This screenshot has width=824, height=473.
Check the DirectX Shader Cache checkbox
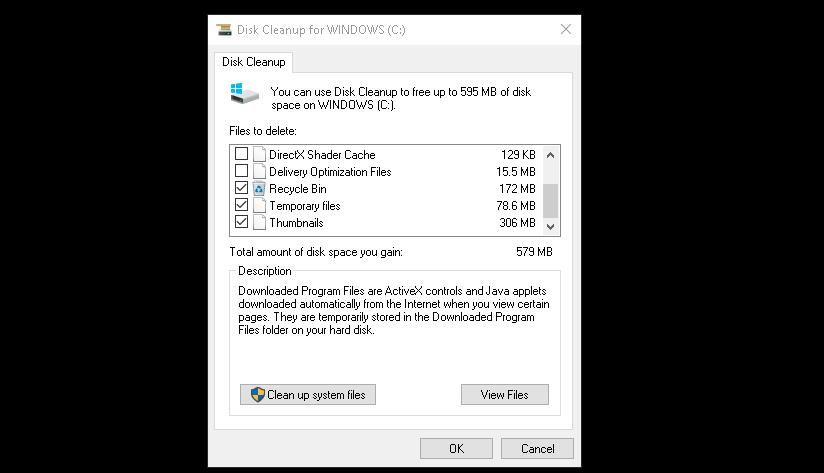pyautogui.click(x=241, y=153)
